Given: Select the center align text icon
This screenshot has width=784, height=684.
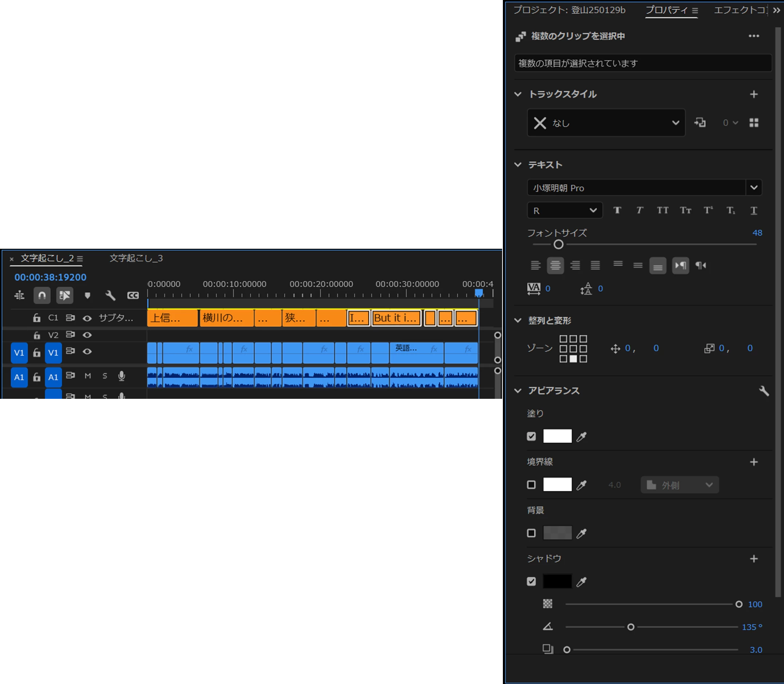Looking at the screenshot, I should tap(555, 265).
